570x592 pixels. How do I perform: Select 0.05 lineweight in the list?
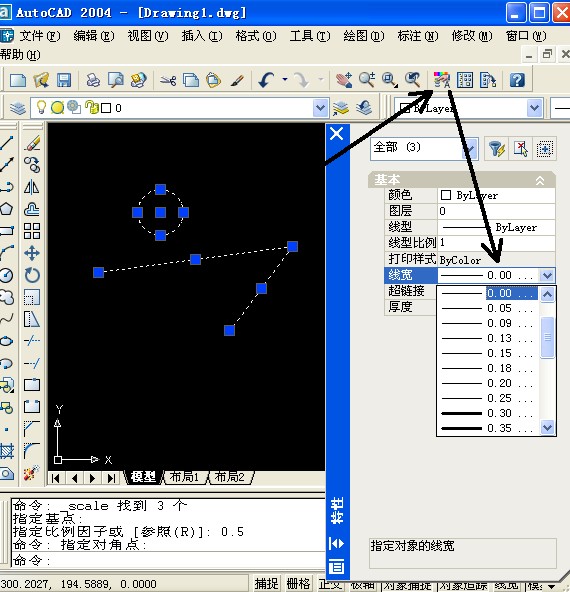(x=488, y=308)
